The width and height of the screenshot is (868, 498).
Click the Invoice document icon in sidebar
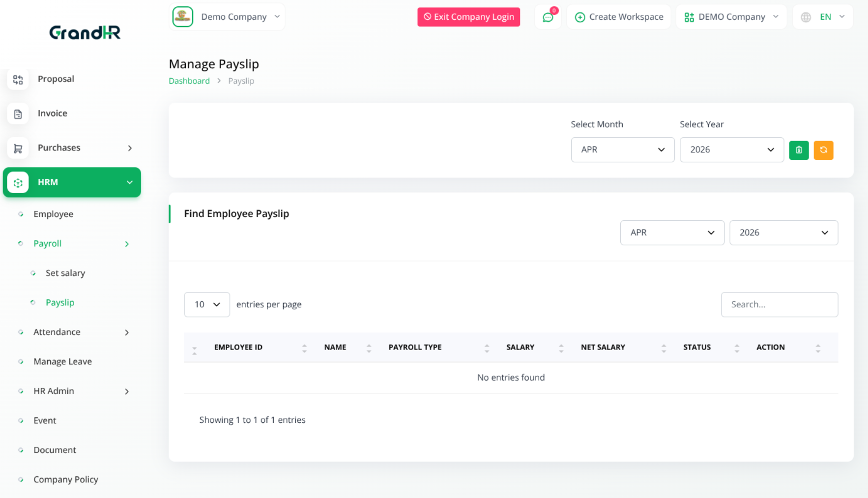(x=18, y=114)
